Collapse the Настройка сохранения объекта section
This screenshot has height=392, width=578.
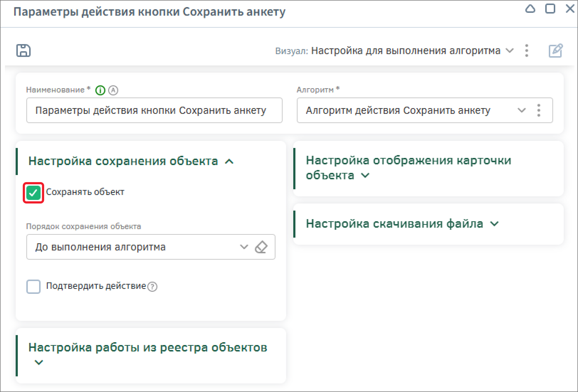click(x=229, y=161)
